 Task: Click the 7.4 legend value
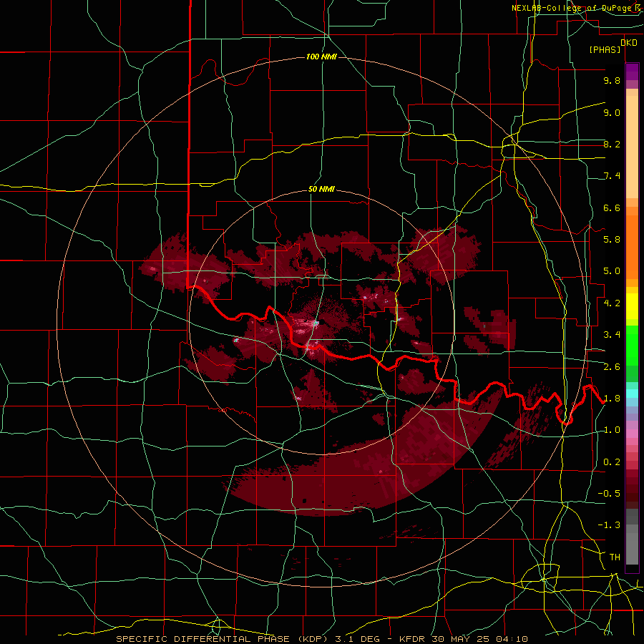click(612, 176)
